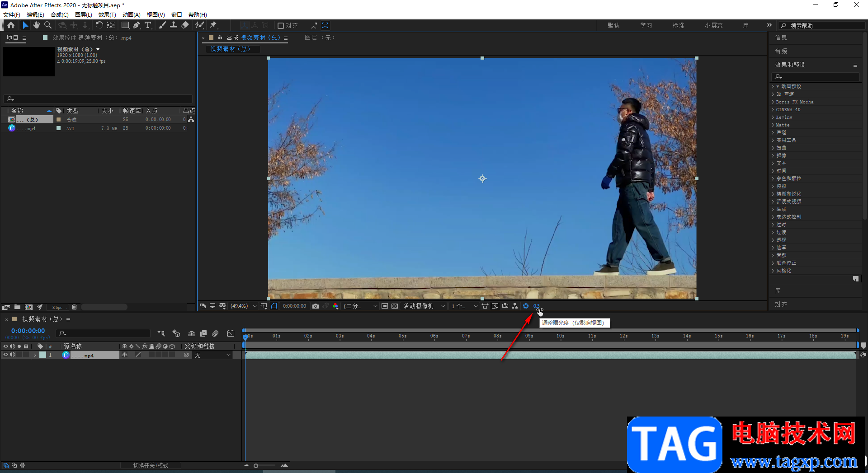Click 切换开关/模式 toggle button
The image size is (868, 473).
click(151, 465)
